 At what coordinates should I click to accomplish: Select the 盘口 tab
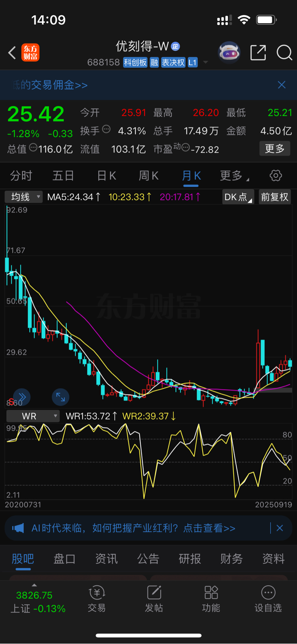point(65,559)
